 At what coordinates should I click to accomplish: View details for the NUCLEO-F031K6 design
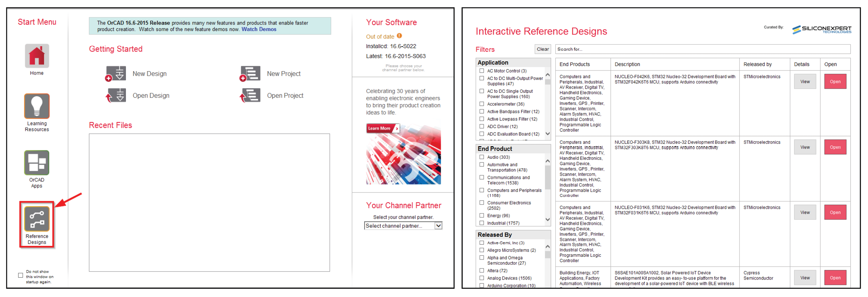[x=805, y=213]
